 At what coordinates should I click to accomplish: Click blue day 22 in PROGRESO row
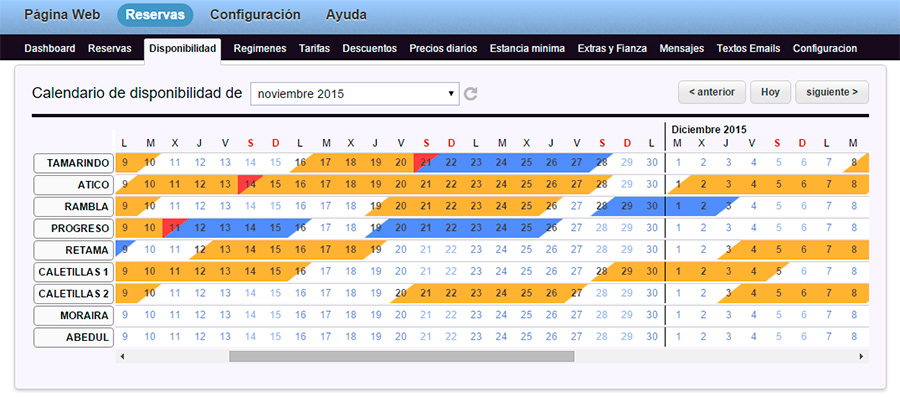pyautogui.click(x=451, y=228)
